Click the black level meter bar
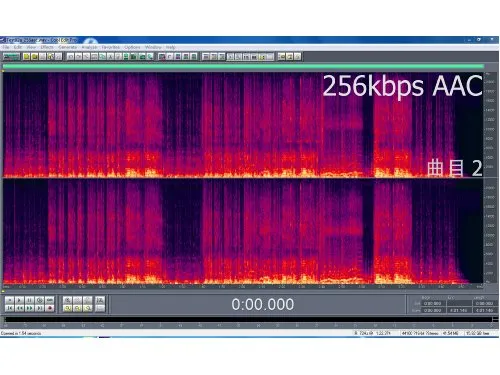Image resolution: width=500 pixels, height=375 pixels. pyautogui.click(x=248, y=319)
